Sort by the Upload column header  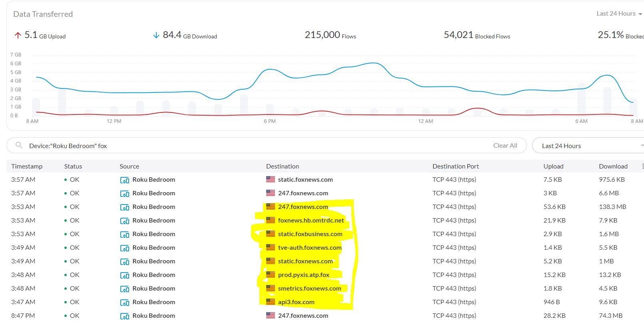pos(553,166)
